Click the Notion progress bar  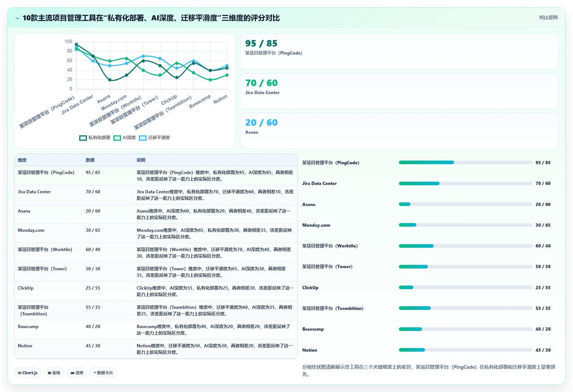465,350
